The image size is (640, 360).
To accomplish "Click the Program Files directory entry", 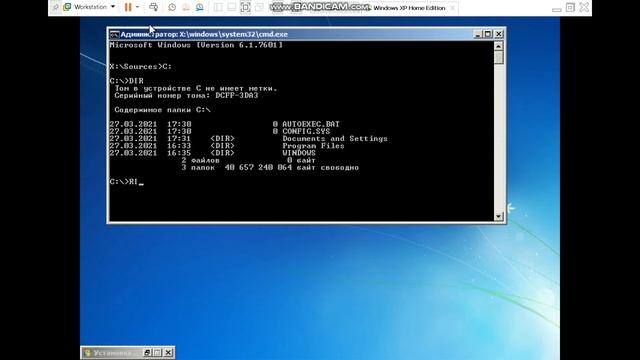I will click(313, 146).
